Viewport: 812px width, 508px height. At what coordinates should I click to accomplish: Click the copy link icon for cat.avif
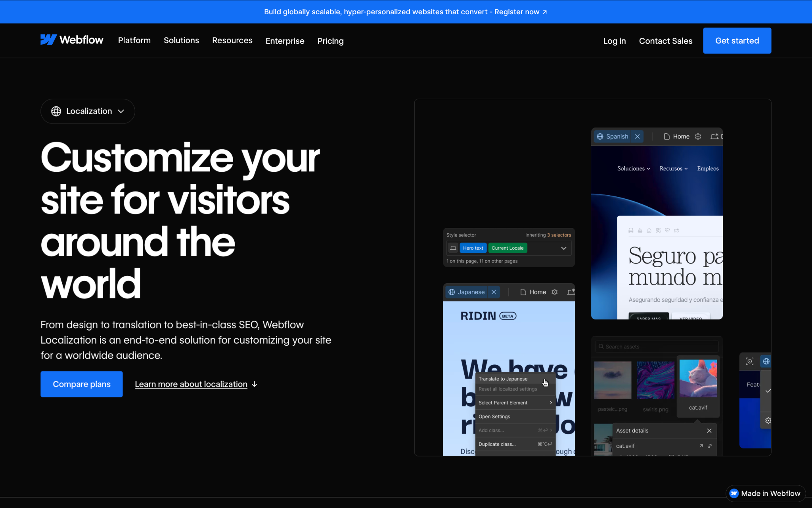point(710,446)
